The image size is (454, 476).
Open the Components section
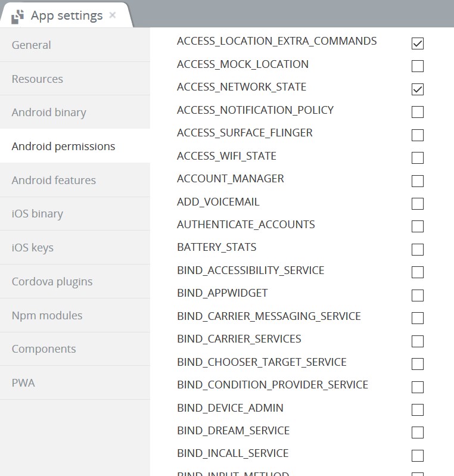pos(75,349)
